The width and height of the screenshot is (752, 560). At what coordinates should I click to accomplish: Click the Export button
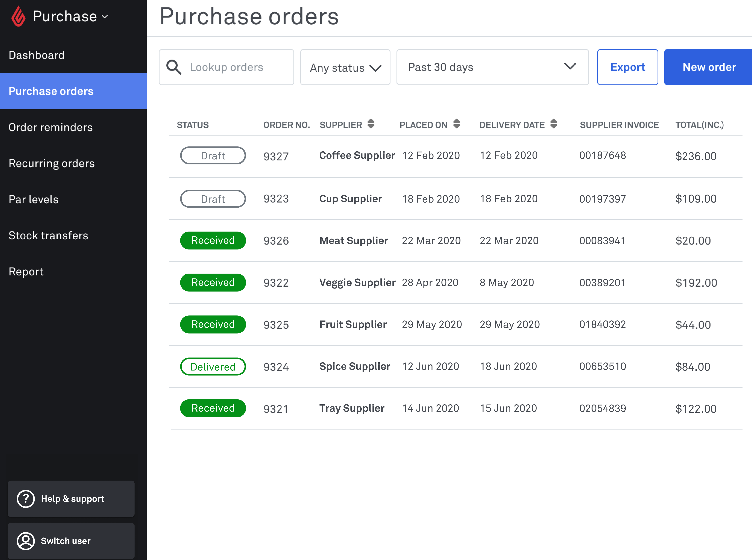[x=627, y=67]
